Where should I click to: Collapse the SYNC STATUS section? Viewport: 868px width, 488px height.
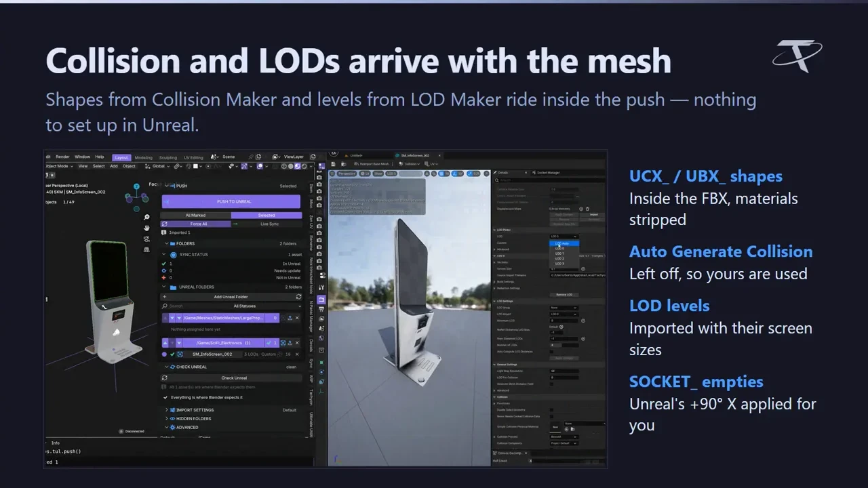click(x=231, y=255)
